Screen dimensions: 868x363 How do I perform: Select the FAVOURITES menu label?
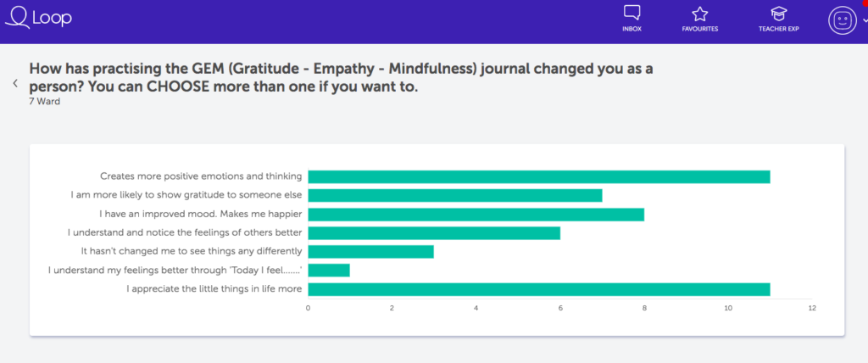pos(700,29)
